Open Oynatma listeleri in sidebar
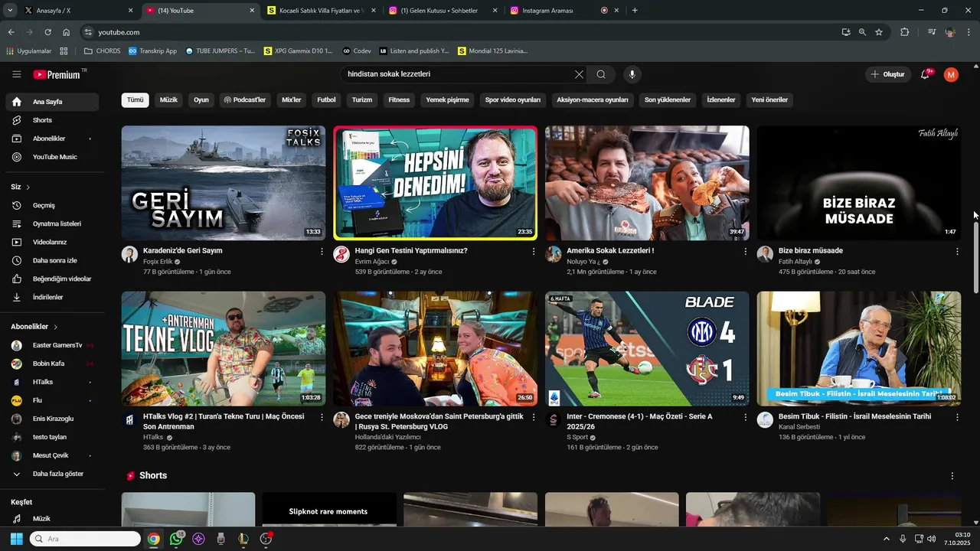This screenshot has height=551, width=980. [x=52, y=224]
